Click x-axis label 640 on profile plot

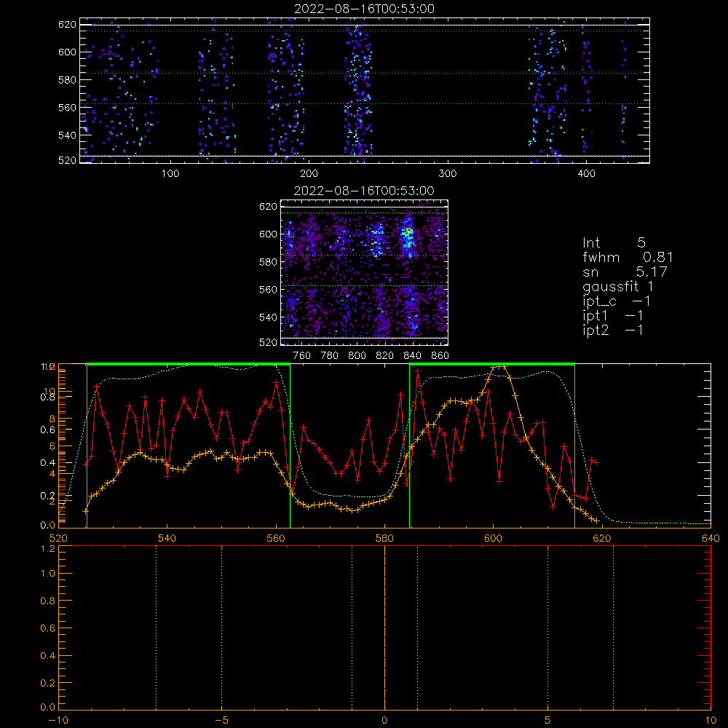coord(711,539)
